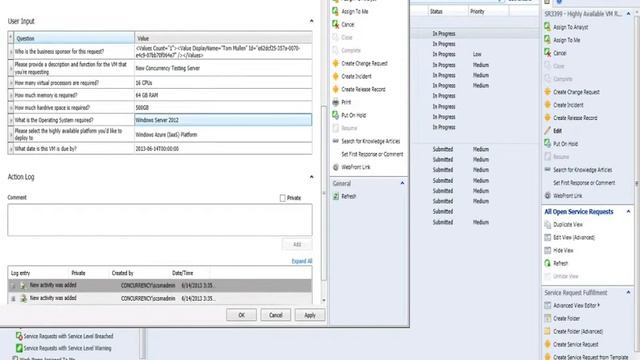
Task: Expand business sponsor question row
Action: (x=11, y=52)
